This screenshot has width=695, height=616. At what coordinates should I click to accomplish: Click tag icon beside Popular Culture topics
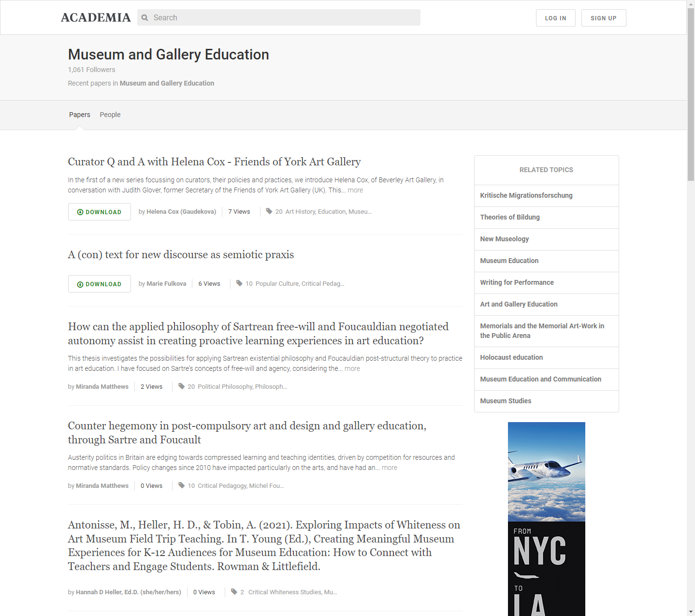(x=239, y=283)
